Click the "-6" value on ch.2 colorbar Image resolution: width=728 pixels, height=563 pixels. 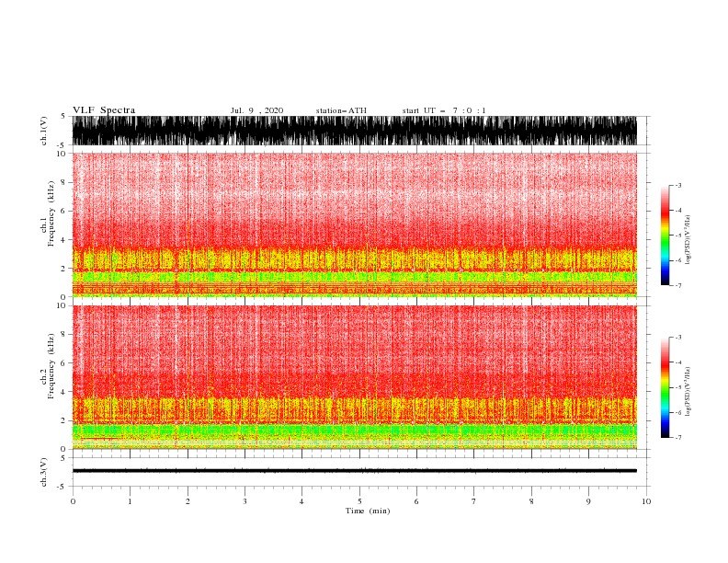click(677, 412)
